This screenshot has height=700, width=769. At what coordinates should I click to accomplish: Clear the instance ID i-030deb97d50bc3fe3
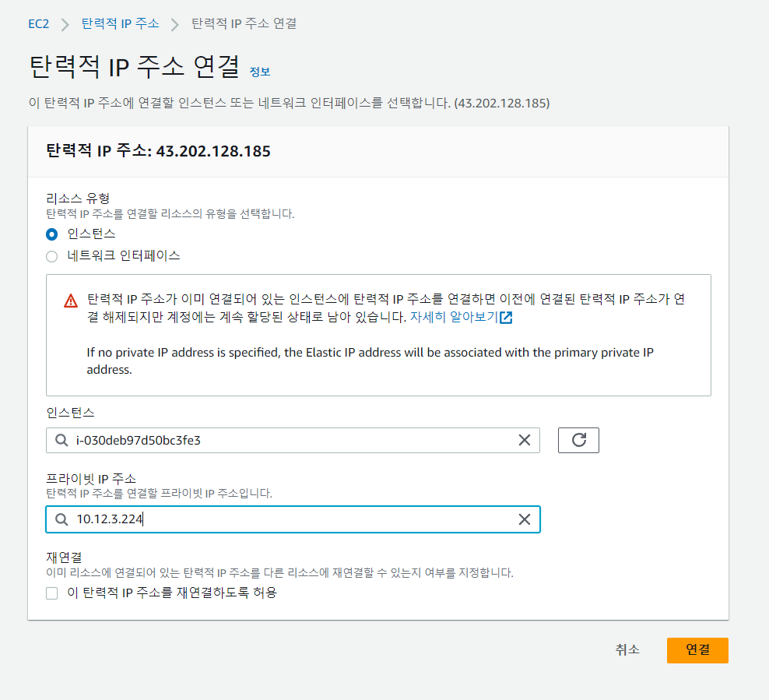tap(525, 440)
